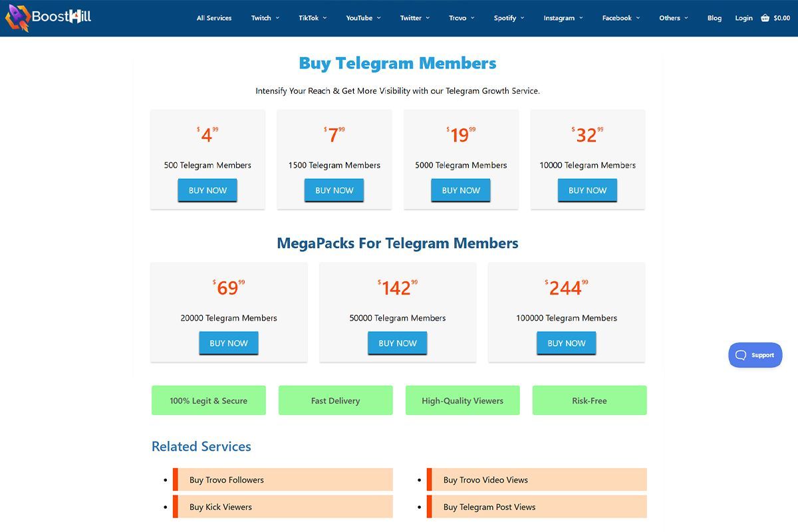Expand the Twitter dropdown menu
Image resolution: width=798 pixels, height=532 pixels.
(415, 18)
